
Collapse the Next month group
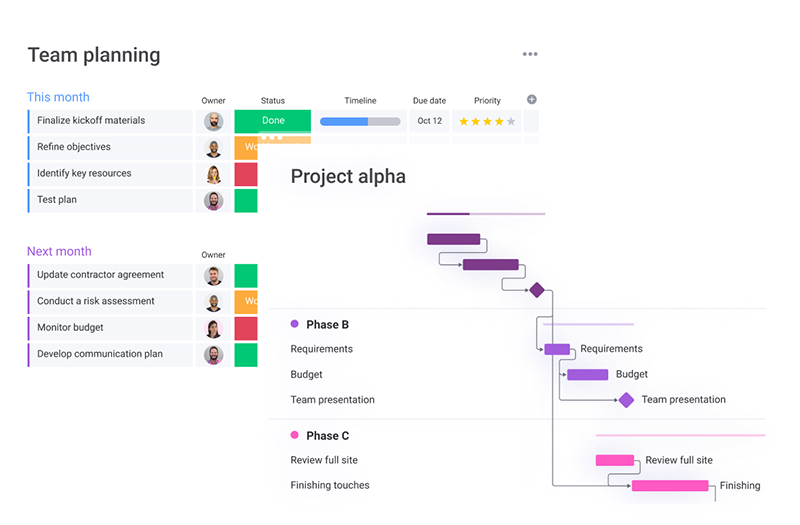(59, 252)
